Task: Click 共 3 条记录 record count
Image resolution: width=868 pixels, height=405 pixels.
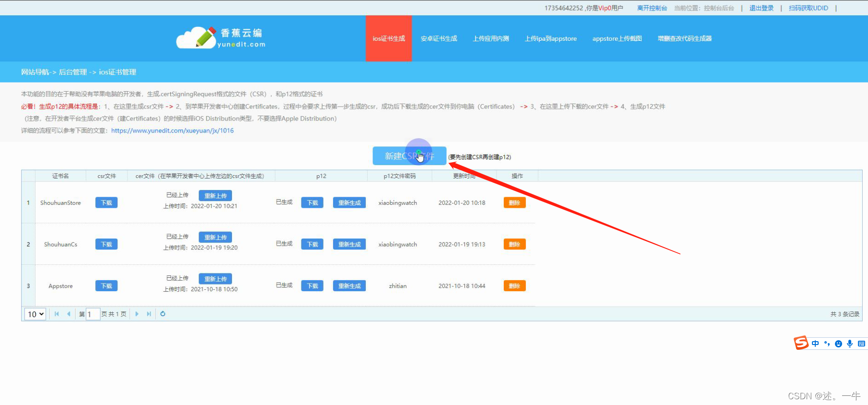Action: [845, 314]
